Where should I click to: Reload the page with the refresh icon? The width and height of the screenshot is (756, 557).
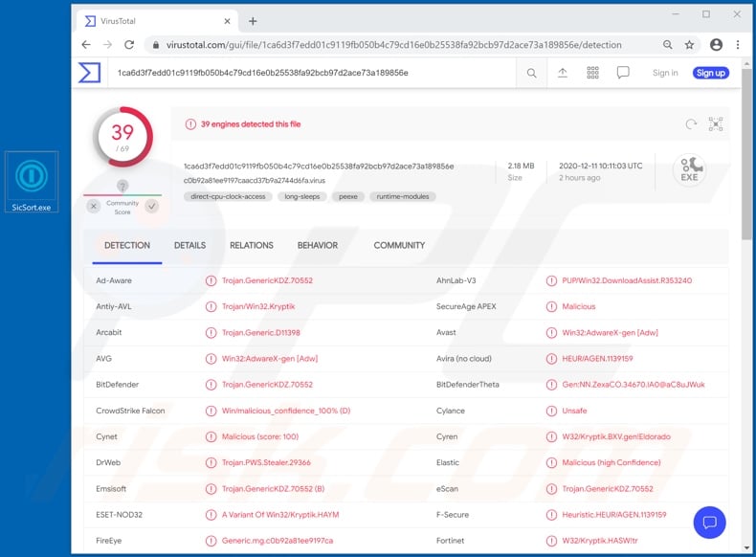click(129, 45)
